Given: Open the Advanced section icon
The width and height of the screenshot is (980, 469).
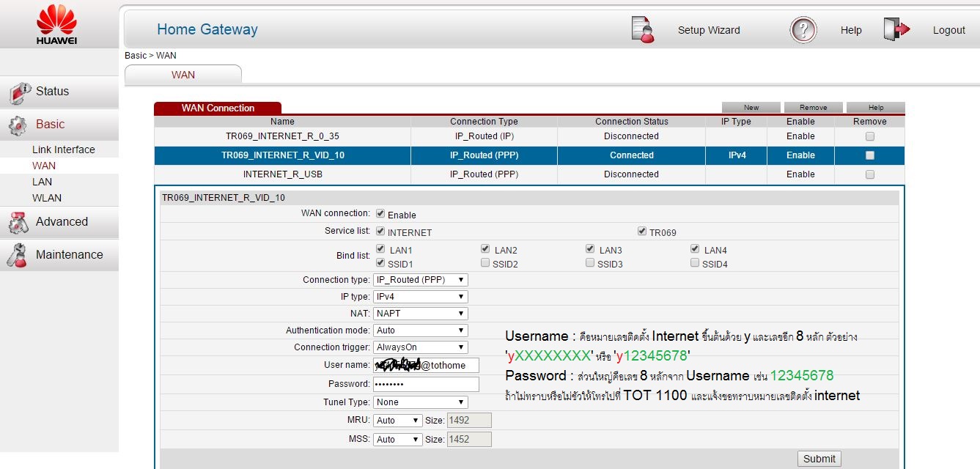Looking at the screenshot, I should click(18, 222).
